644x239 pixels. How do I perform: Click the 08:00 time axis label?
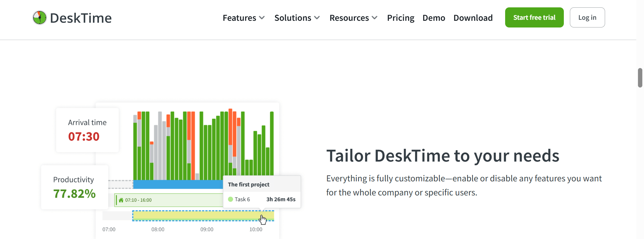[x=158, y=230]
